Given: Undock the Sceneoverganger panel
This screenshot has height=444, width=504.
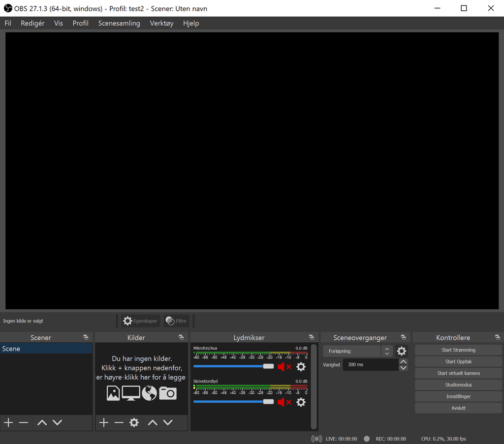Looking at the screenshot, I should point(404,337).
